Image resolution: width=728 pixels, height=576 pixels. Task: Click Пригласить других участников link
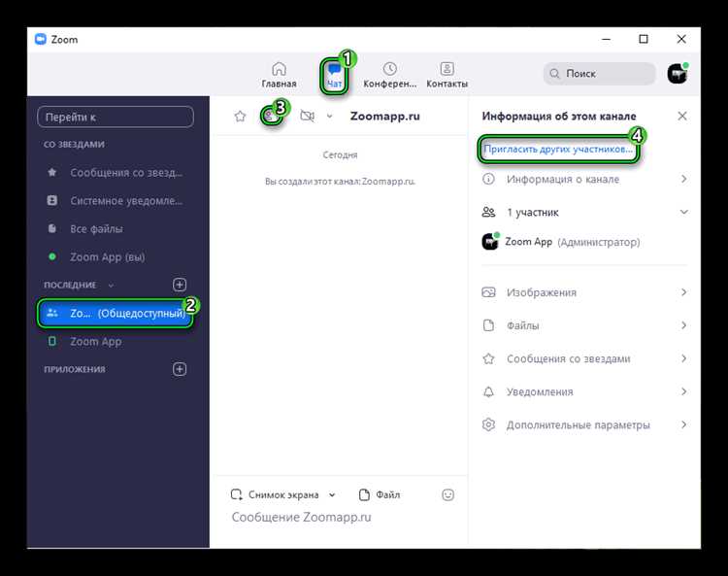558,150
